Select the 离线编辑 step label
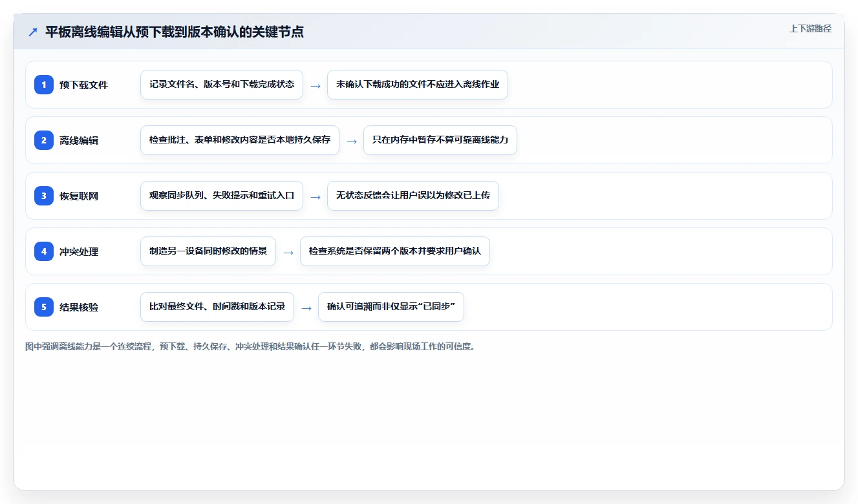The height and width of the screenshot is (504, 858). (79, 140)
